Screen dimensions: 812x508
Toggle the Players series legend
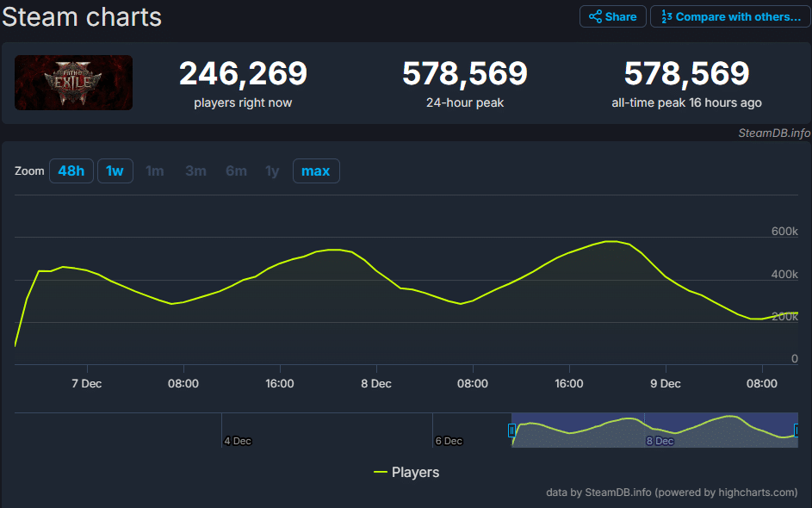pos(406,473)
